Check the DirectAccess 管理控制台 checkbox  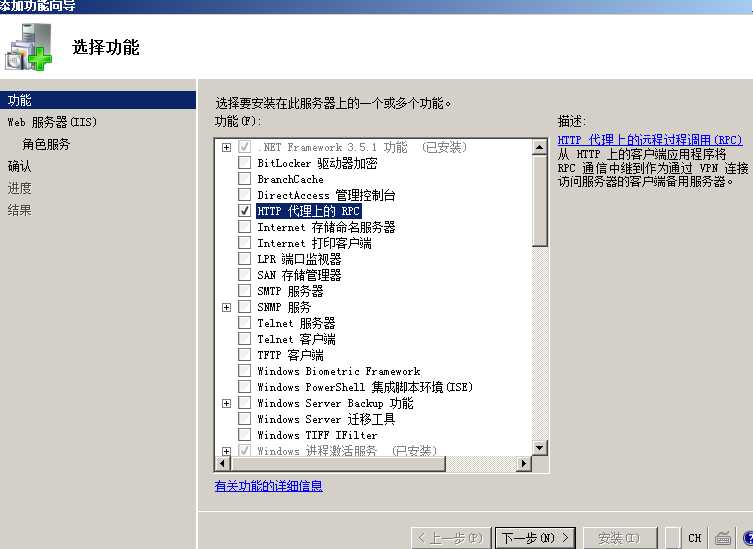(x=244, y=195)
